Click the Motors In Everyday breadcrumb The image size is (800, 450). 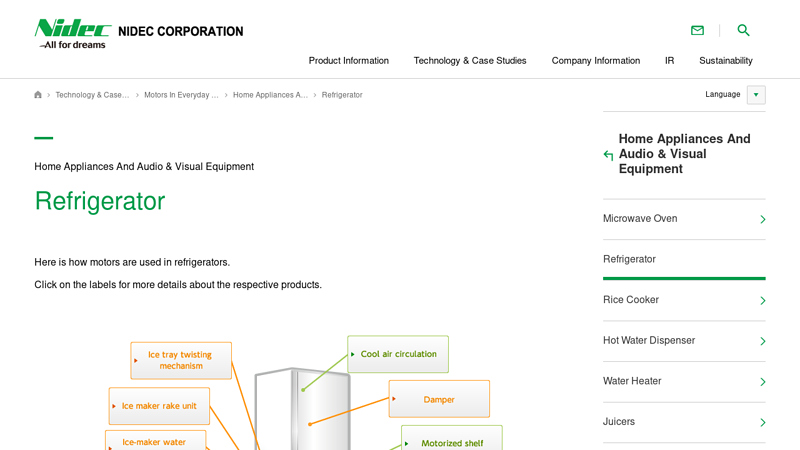[181, 95]
